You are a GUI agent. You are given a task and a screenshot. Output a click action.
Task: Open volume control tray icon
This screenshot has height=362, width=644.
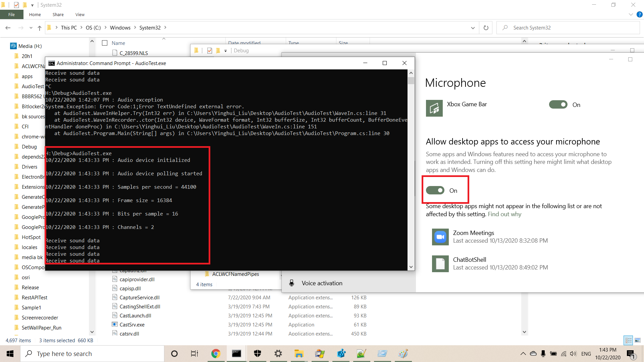tap(574, 354)
